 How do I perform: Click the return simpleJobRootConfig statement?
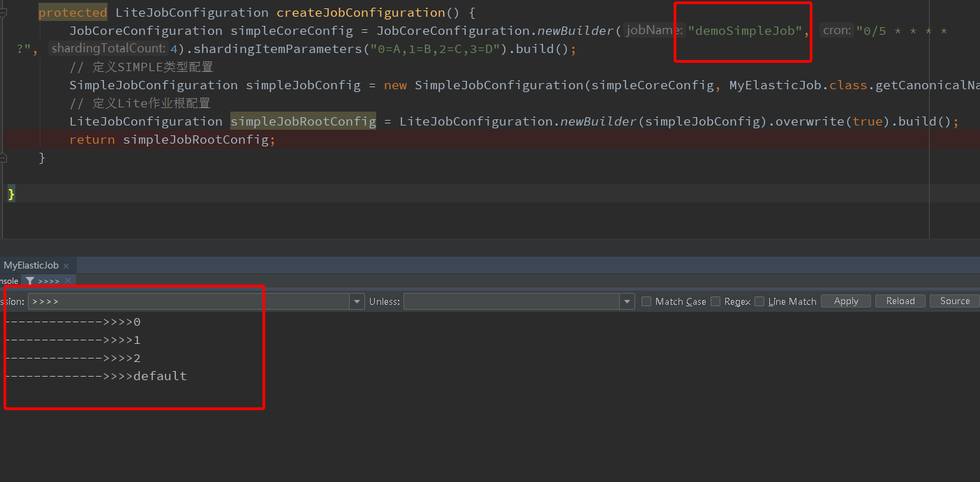pyautogui.click(x=172, y=140)
